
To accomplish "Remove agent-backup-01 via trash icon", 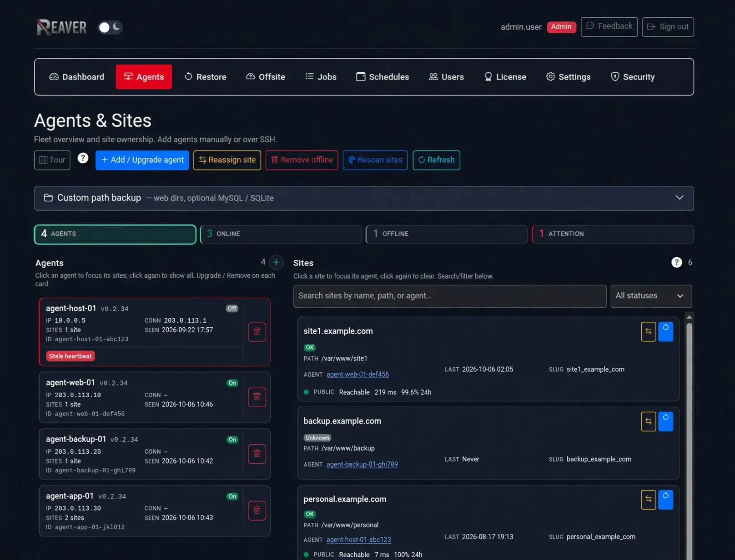I will pyautogui.click(x=257, y=454).
